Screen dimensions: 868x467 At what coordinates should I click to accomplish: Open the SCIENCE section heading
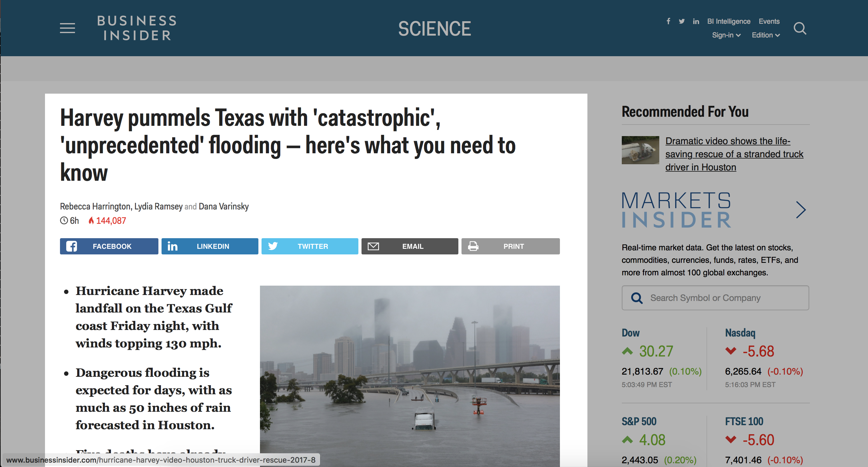[434, 28]
